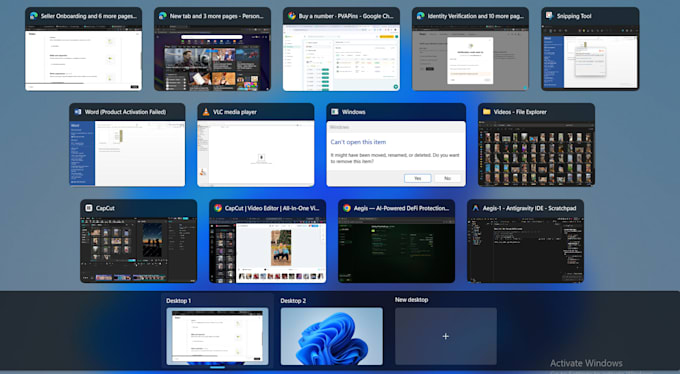The width and height of the screenshot is (680, 374).
Task: Switch to Desktop 2 virtual desktop
Action: click(332, 336)
